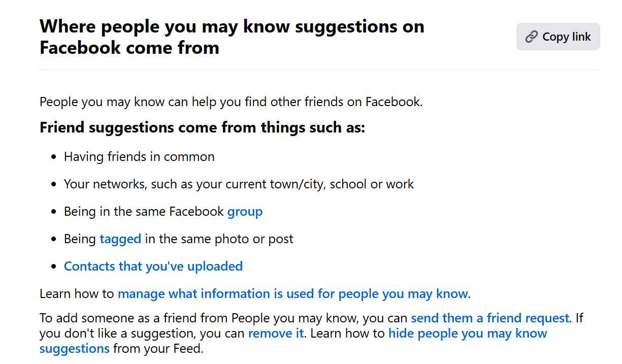Click the intro sentence about finding friends
Image resolution: width=622 pixels, height=364 pixels.
[231, 102]
